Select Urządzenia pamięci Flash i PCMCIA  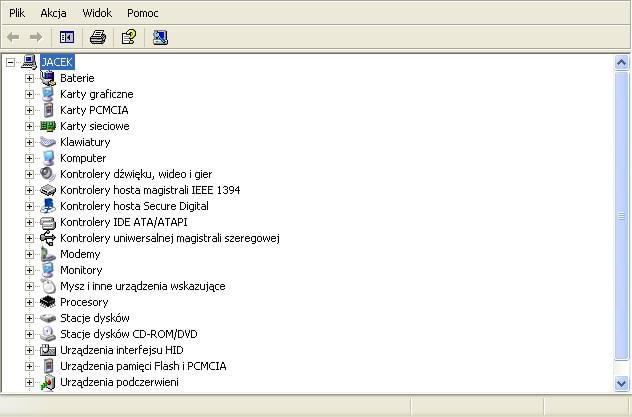click(x=143, y=366)
